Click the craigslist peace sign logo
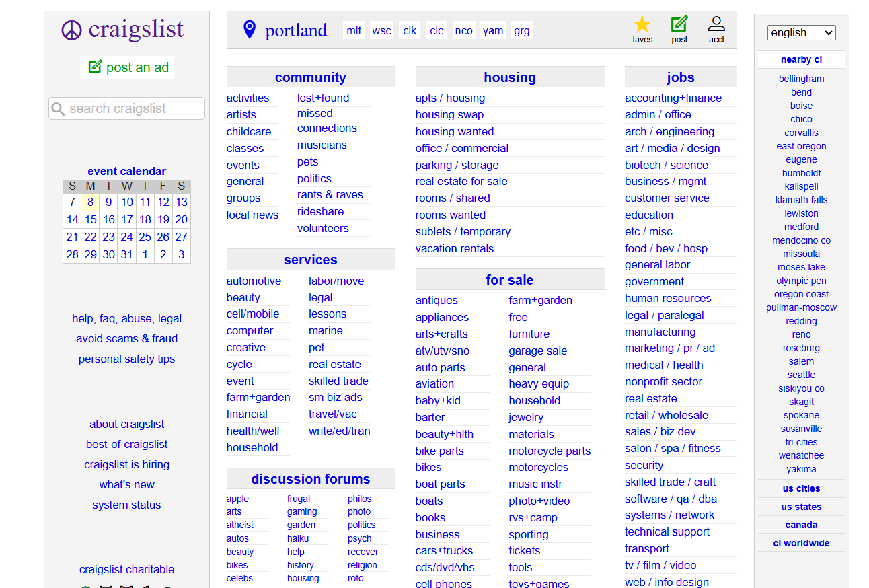The height and width of the screenshot is (588, 869). pyautogui.click(x=71, y=30)
